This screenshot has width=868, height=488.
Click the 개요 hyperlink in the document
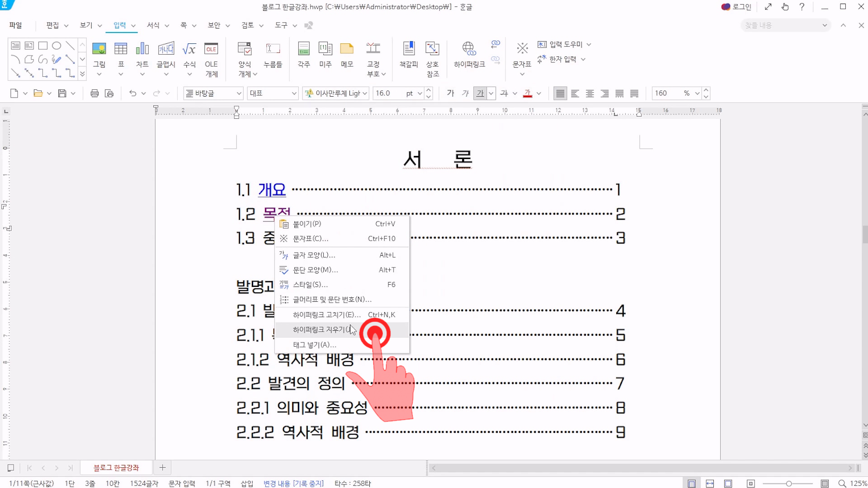(x=272, y=190)
